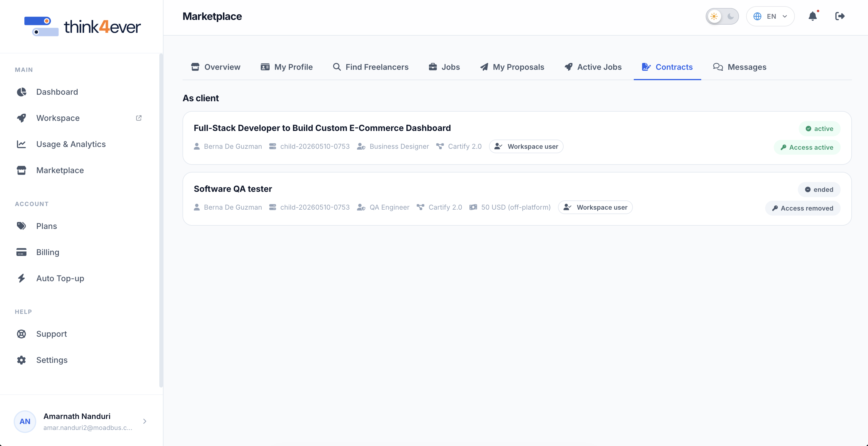Open Workspace external link icon
The width and height of the screenshot is (868, 446).
pyautogui.click(x=139, y=118)
